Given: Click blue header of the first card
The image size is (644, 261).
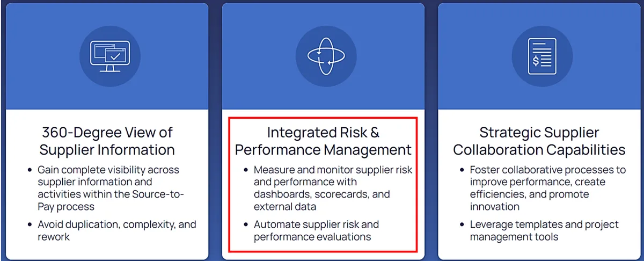Looking at the screenshot, I should point(107,56).
